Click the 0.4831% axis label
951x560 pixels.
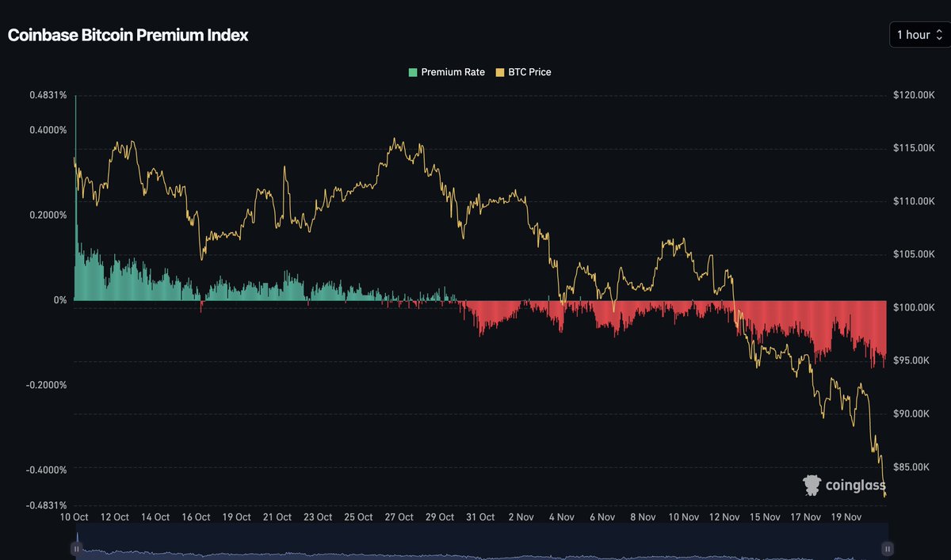[x=49, y=95]
